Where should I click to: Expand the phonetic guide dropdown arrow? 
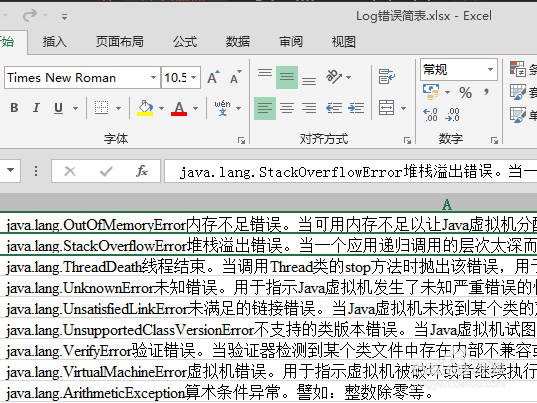coord(239,108)
